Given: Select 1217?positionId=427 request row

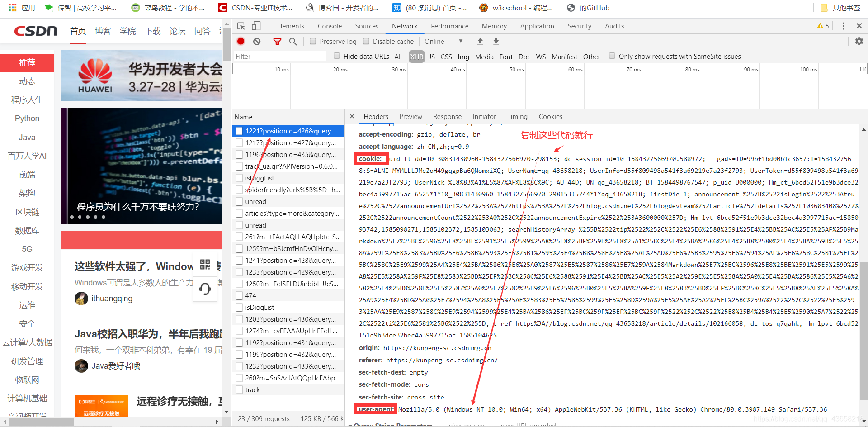Looking at the screenshot, I should (x=288, y=143).
